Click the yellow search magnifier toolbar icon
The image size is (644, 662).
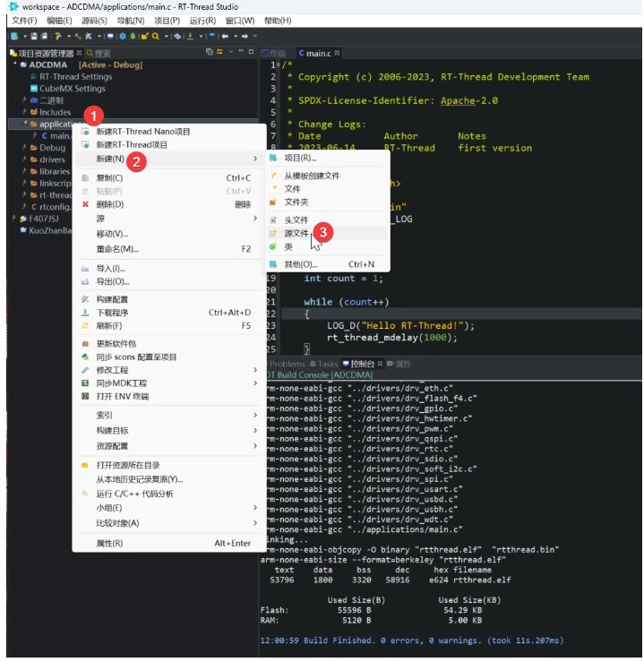tap(155, 37)
